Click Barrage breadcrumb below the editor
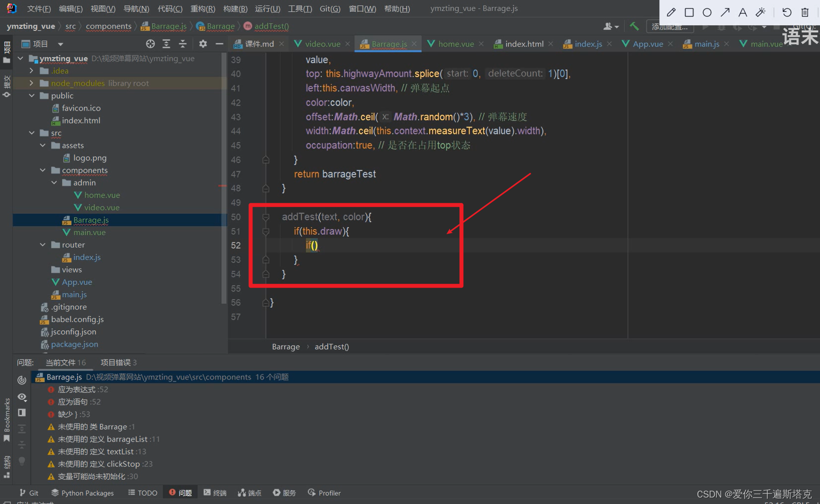 [286, 347]
